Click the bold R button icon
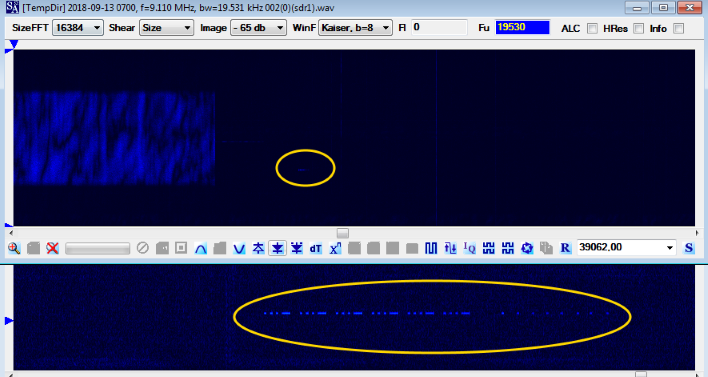 point(565,248)
